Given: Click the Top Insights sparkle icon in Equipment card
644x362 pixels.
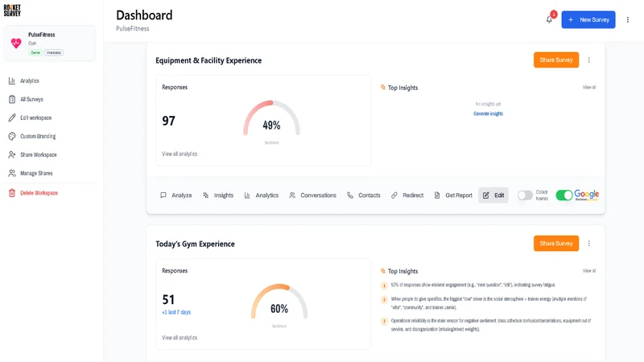Looking at the screenshot, I should 383,88.
